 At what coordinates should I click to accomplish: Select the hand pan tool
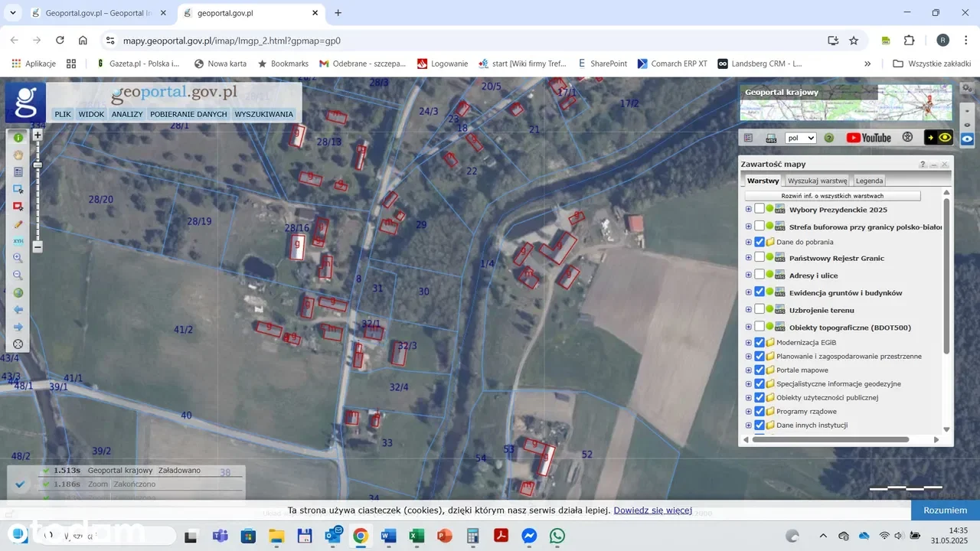click(x=18, y=155)
